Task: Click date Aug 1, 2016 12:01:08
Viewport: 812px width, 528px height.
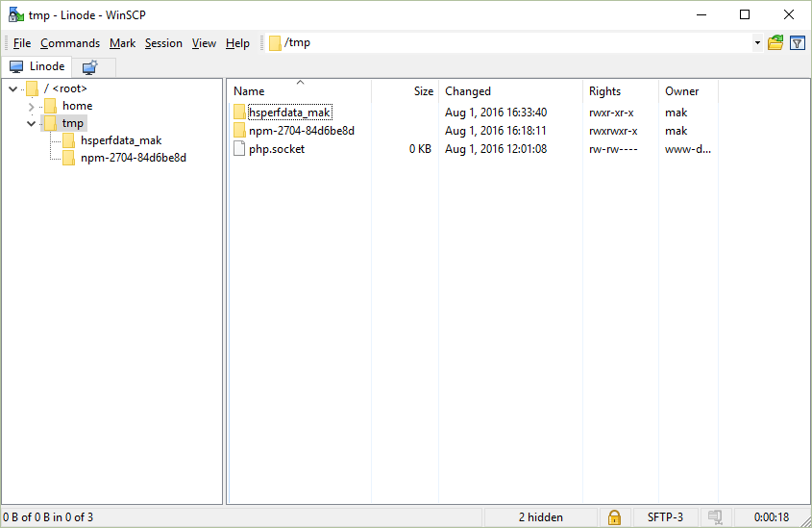Action: pos(496,149)
